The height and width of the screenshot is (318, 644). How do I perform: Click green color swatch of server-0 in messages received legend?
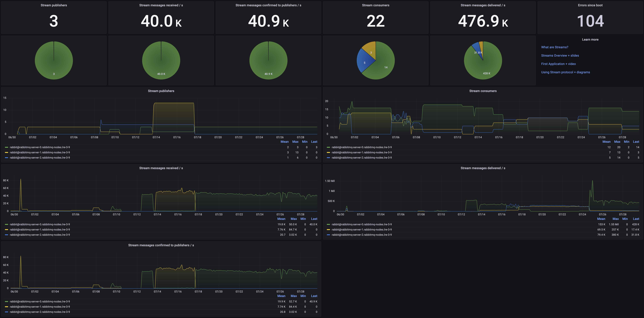click(7, 225)
